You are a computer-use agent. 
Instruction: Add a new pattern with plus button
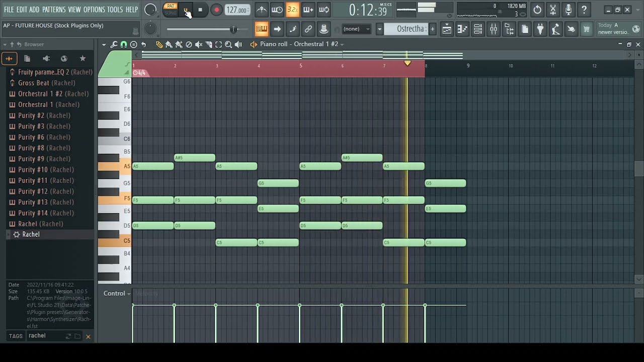point(432,29)
